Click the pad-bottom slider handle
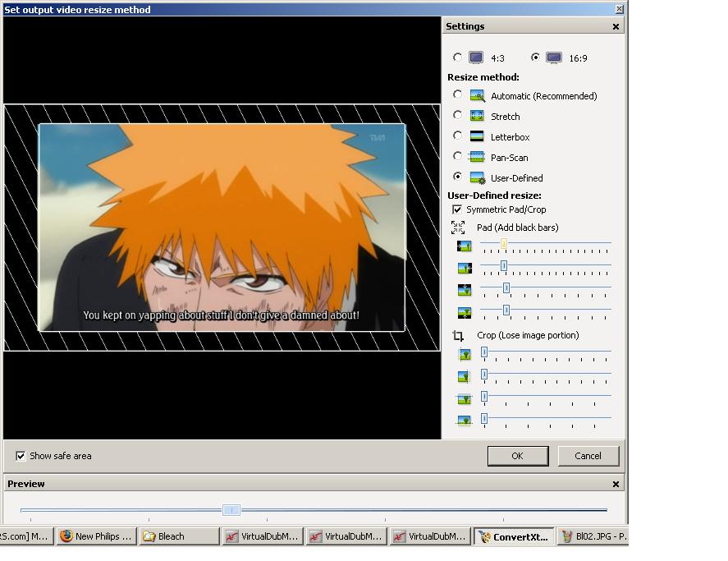Image resolution: width=728 pixels, height=561 pixels. click(506, 310)
